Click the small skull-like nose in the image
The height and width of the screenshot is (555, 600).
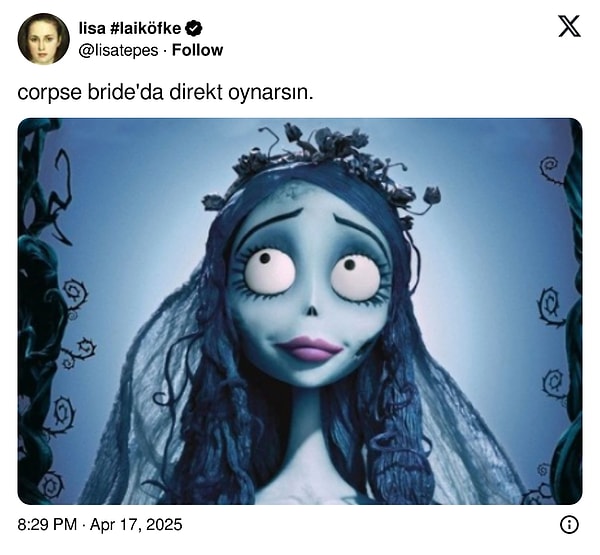(312, 309)
